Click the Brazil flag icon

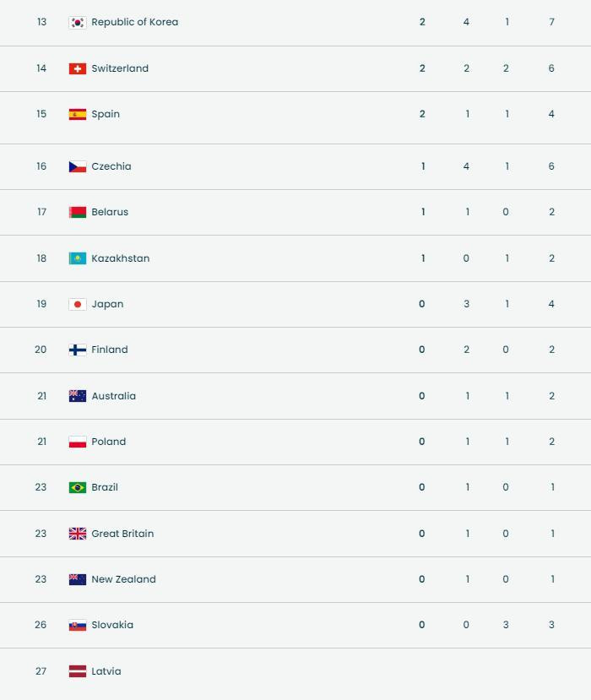(78, 487)
